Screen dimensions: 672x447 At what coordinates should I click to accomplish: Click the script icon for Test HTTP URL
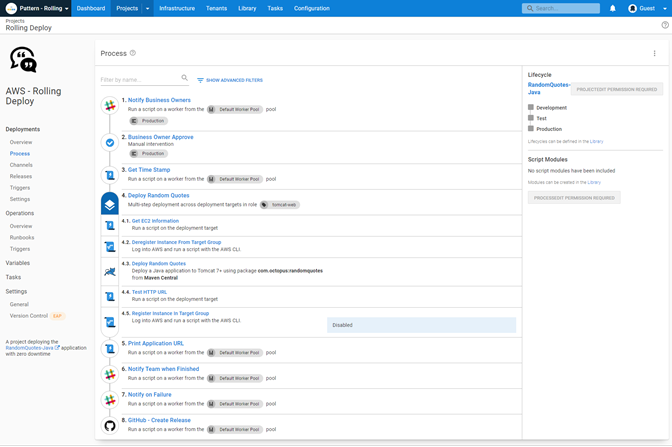(110, 297)
